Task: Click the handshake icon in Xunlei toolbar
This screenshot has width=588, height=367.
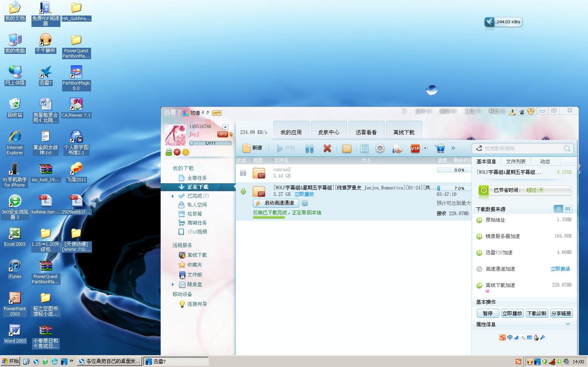Action: click(398, 149)
